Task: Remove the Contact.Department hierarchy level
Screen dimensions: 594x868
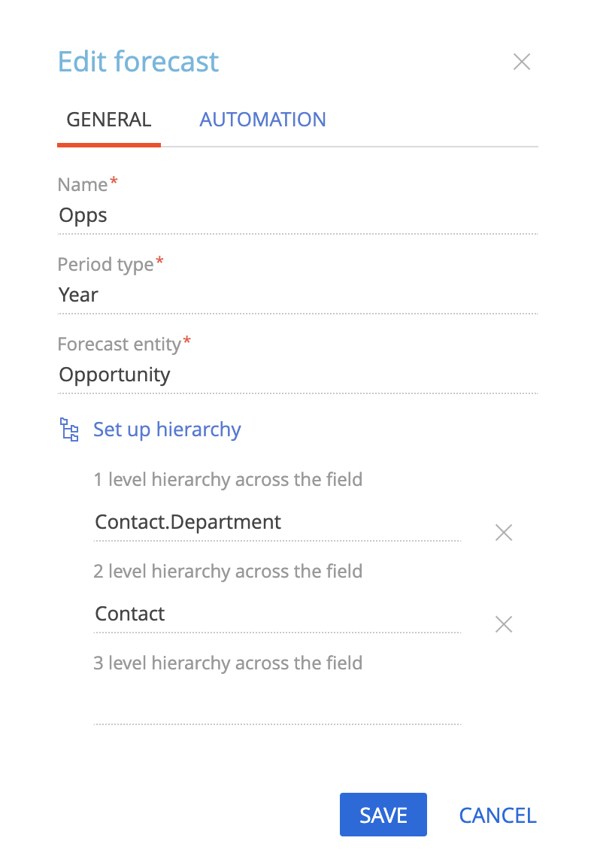Action: point(503,533)
